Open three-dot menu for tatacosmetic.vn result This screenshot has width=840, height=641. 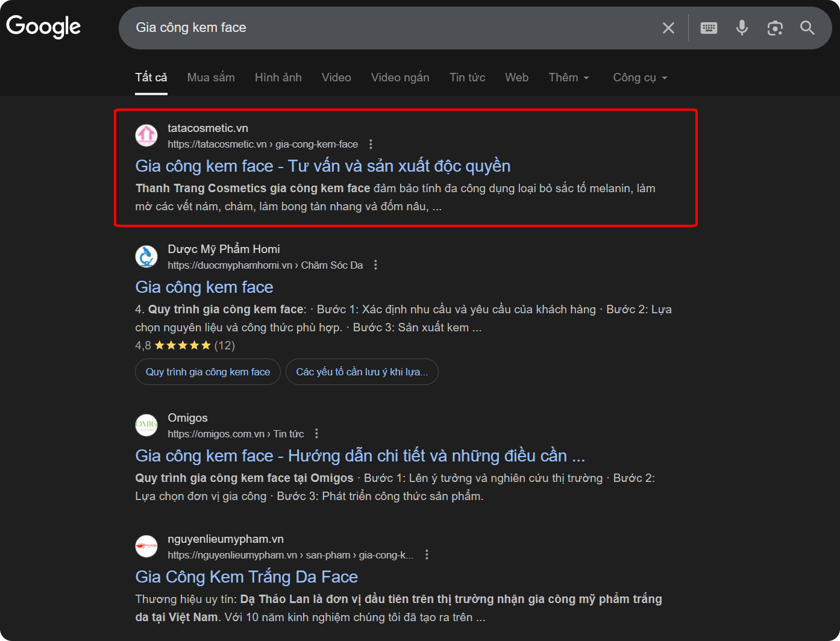(371, 144)
